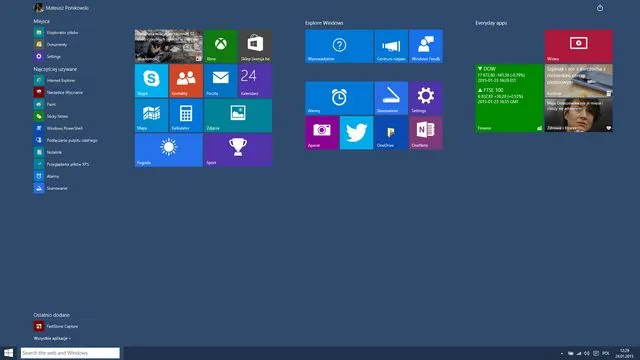Launch the Kalkulator tile
Screen dimensions: 640x360
[186, 116]
